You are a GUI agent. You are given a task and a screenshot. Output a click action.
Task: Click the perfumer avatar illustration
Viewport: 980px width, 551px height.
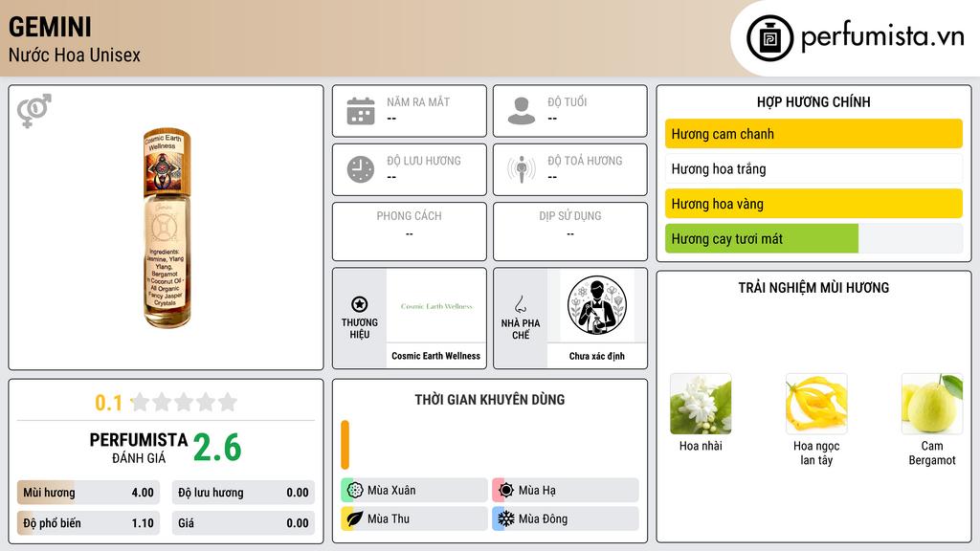[x=597, y=305]
